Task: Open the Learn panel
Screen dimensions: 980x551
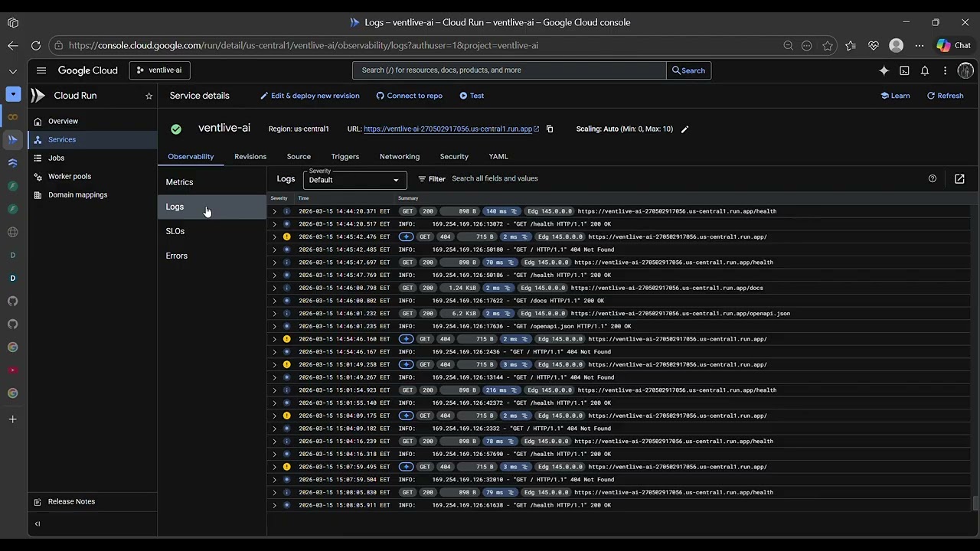Action: 895,96
